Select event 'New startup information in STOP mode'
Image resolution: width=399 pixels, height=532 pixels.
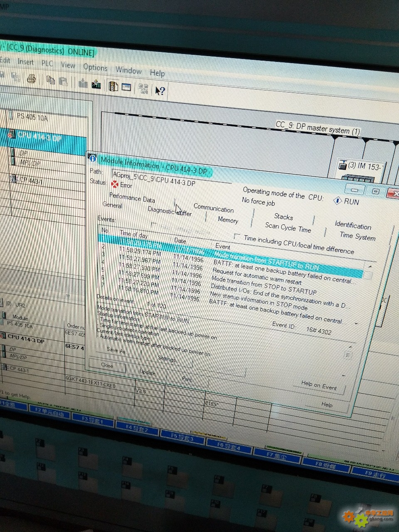click(259, 301)
